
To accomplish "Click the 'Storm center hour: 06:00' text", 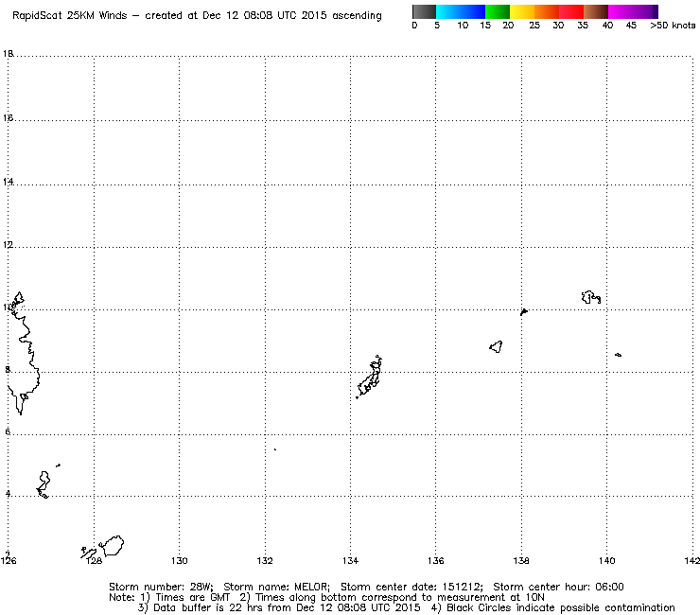I will pyautogui.click(x=558, y=587).
